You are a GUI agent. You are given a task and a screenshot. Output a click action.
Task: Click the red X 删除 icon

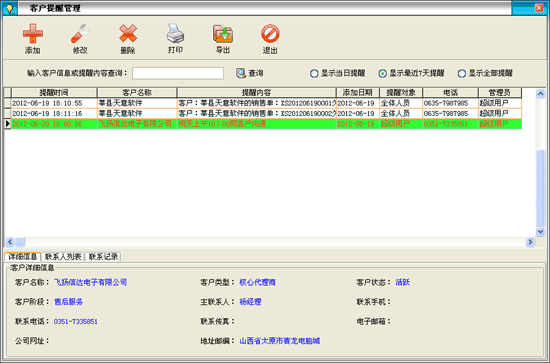click(128, 34)
